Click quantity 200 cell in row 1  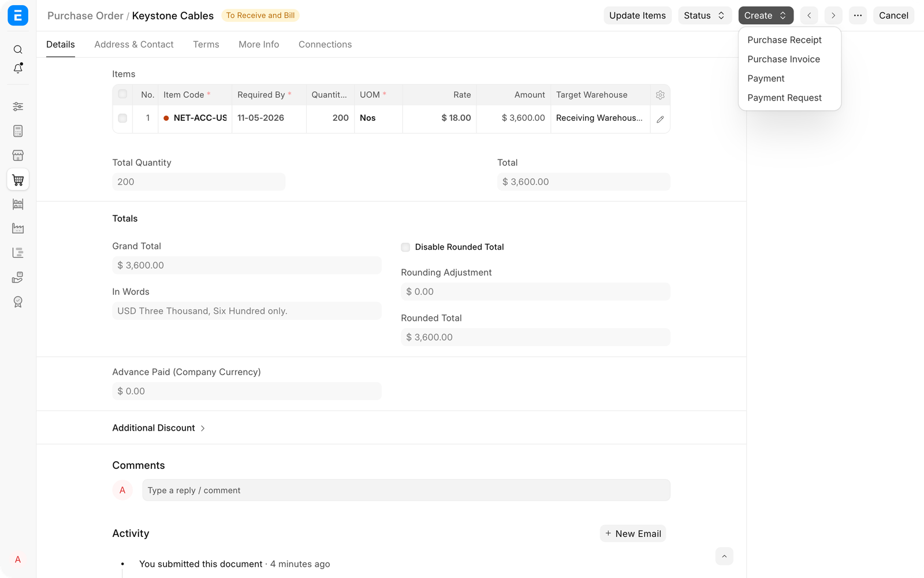(x=330, y=118)
